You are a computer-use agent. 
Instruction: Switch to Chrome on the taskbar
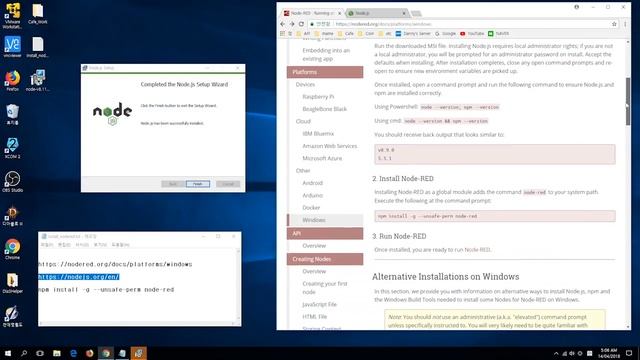(106, 353)
